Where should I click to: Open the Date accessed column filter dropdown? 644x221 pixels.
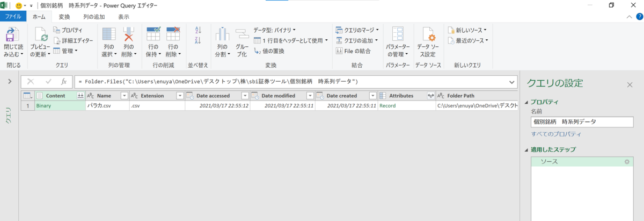[x=245, y=96]
